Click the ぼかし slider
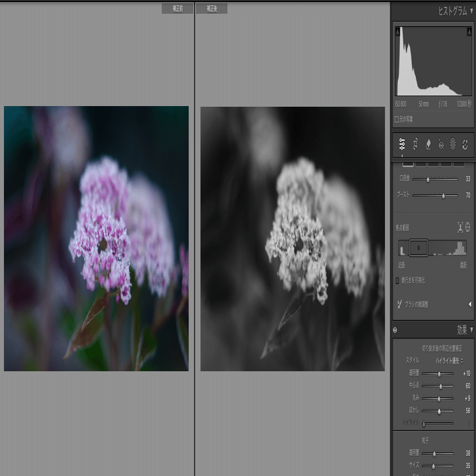The image size is (476, 476). [437, 411]
